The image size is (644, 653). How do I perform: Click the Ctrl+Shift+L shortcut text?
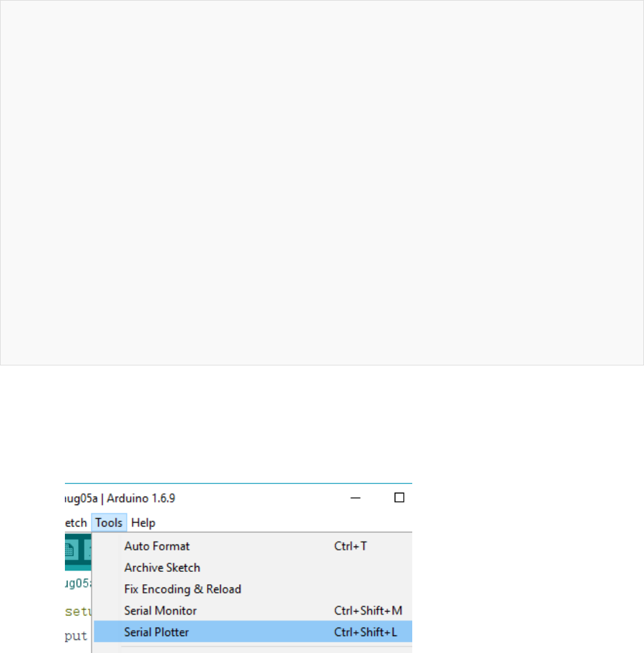pyautogui.click(x=365, y=632)
